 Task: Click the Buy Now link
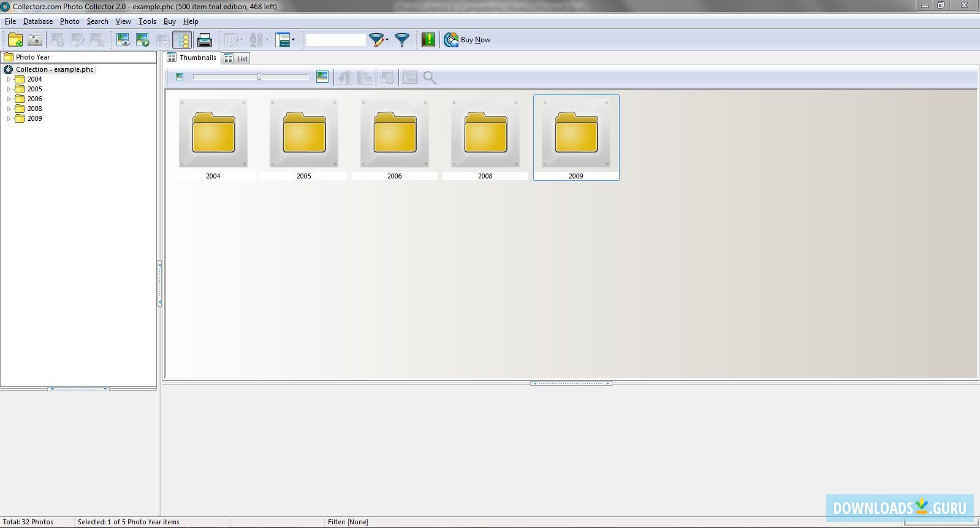pyautogui.click(x=476, y=40)
